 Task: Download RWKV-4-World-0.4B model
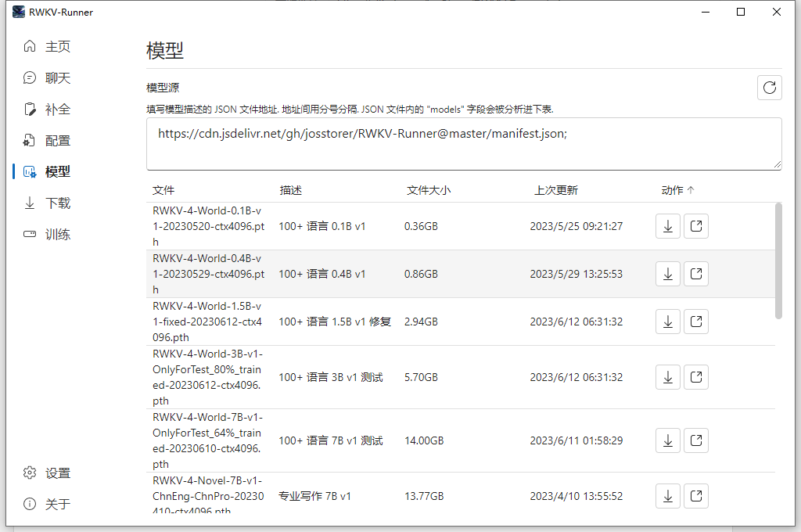click(668, 274)
